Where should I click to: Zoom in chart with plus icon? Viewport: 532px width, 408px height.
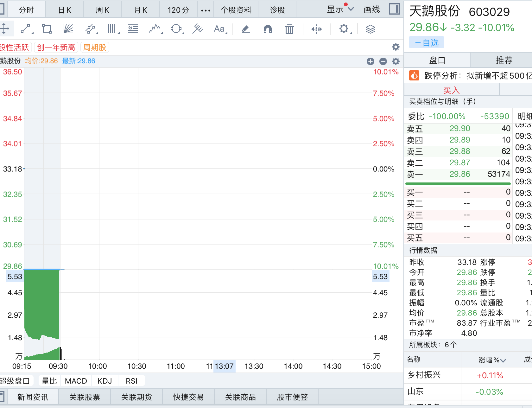click(370, 61)
